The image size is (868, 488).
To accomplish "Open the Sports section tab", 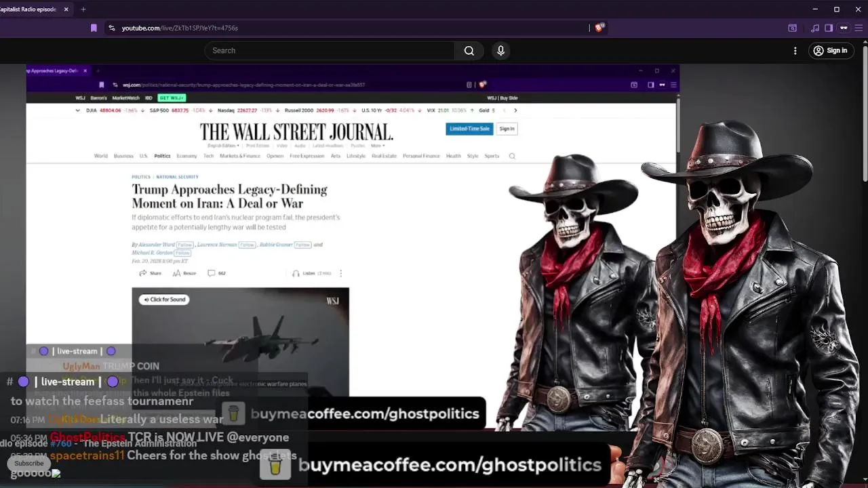I will (x=492, y=156).
